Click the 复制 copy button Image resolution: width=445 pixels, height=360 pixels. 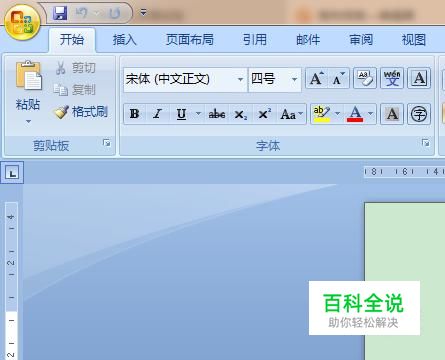(x=75, y=89)
